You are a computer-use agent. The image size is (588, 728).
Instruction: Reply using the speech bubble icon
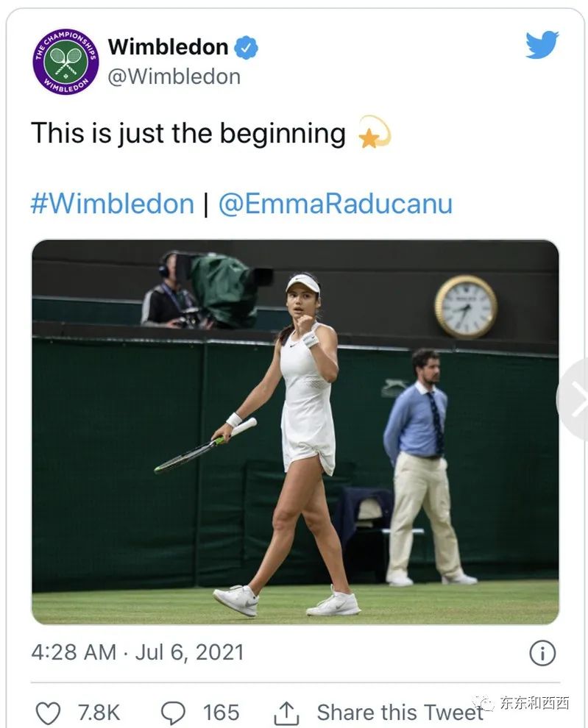coord(174,713)
